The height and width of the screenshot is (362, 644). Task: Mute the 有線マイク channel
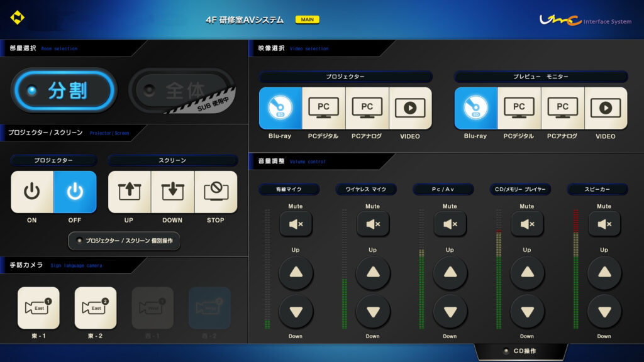[x=296, y=224]
